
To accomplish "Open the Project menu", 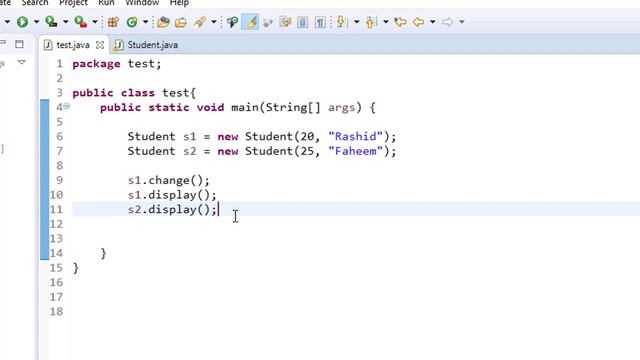I will 73,3.
